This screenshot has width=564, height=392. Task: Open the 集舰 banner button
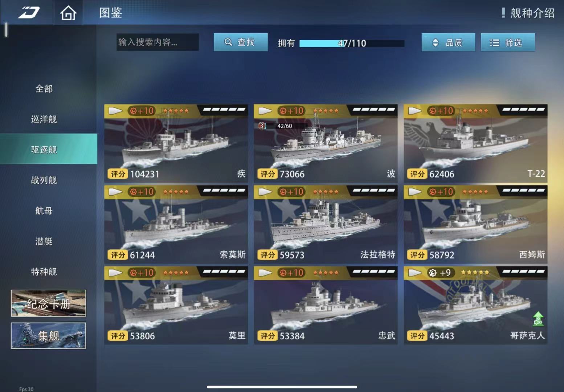click(x=48, y=336)
